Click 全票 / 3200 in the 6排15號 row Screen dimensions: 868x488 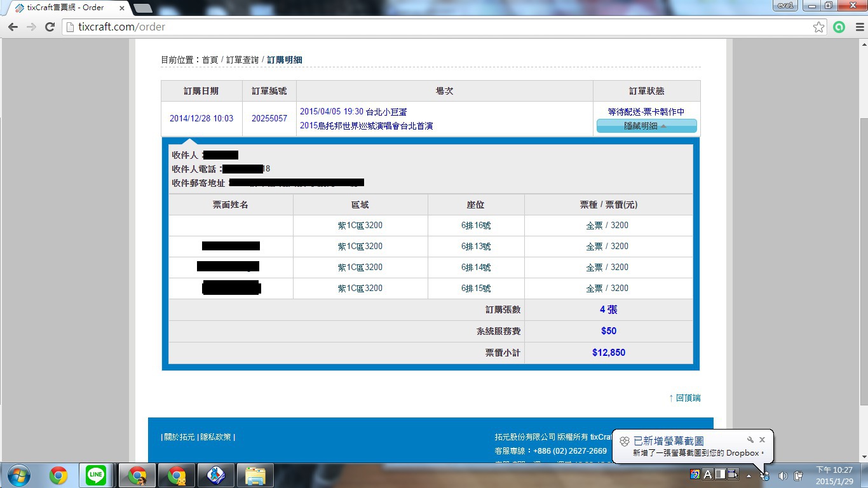(x=607, y=288)
